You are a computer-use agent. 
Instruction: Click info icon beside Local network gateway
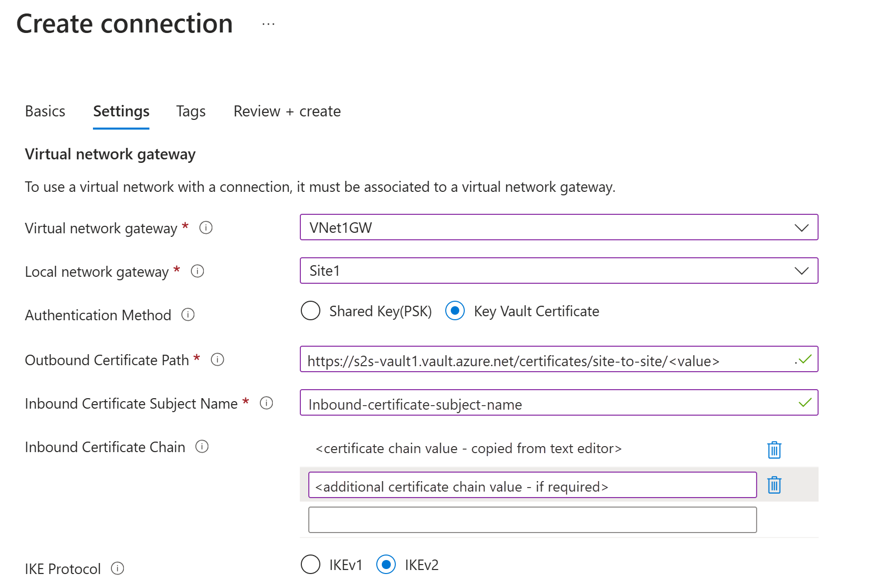click(x=197, y=271)
